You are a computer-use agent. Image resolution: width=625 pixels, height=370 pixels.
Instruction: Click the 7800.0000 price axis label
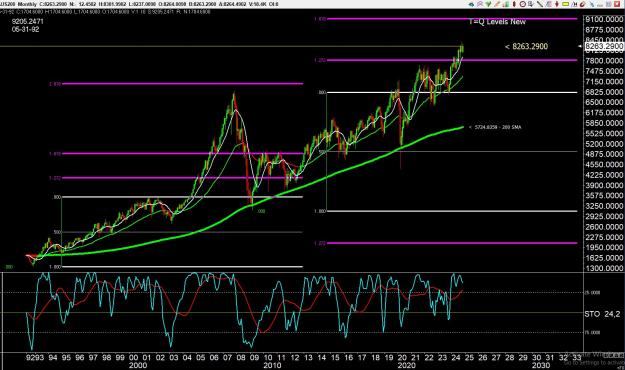(x=604, y=61)
